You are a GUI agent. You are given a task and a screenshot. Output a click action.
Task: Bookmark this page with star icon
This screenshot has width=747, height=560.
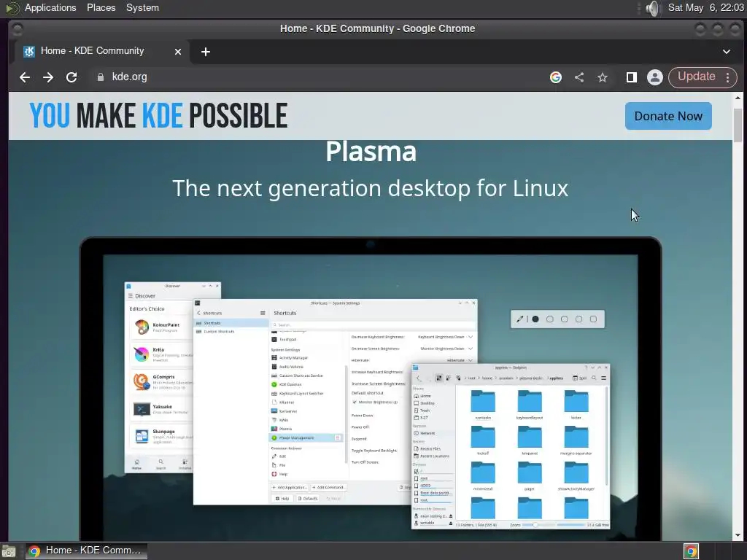pyautogui.click(x=602, y=77)
